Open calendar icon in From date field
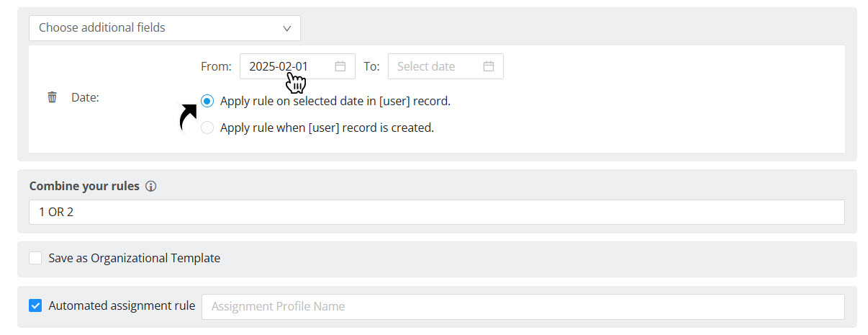Screen dimensions: 868x335 click(340, 66)
